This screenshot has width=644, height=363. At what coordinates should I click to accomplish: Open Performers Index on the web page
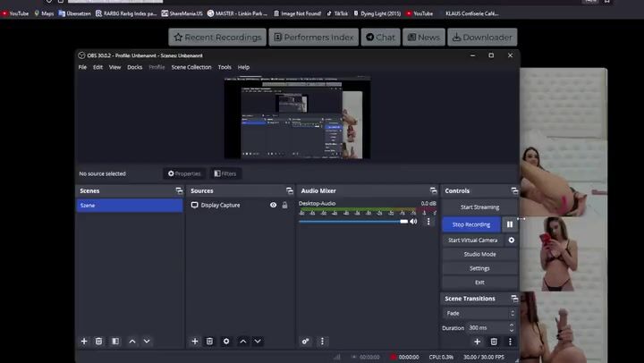point(314,38)
